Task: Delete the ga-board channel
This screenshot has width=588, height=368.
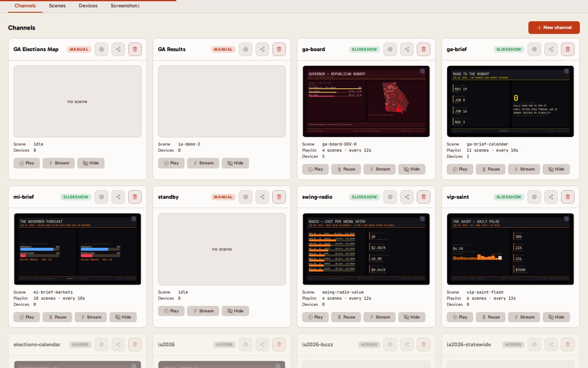Action: (x=424, y=49)
